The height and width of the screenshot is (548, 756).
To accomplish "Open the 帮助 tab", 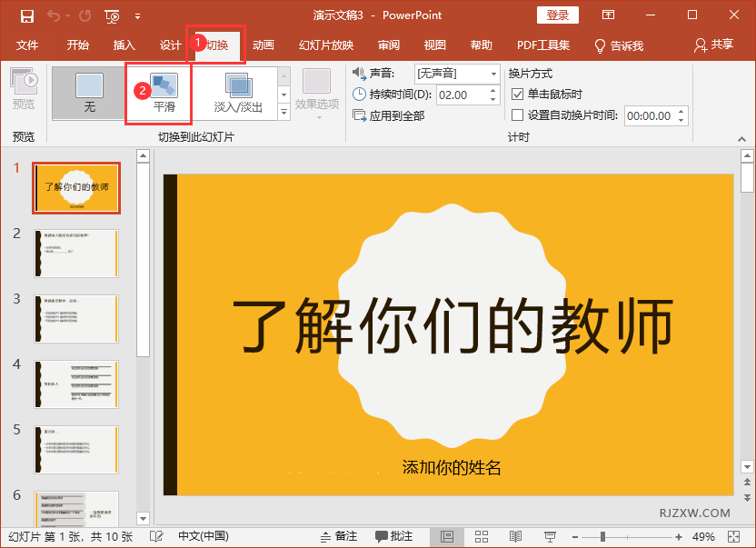I will pyautogui.click(x=482, y=45).
